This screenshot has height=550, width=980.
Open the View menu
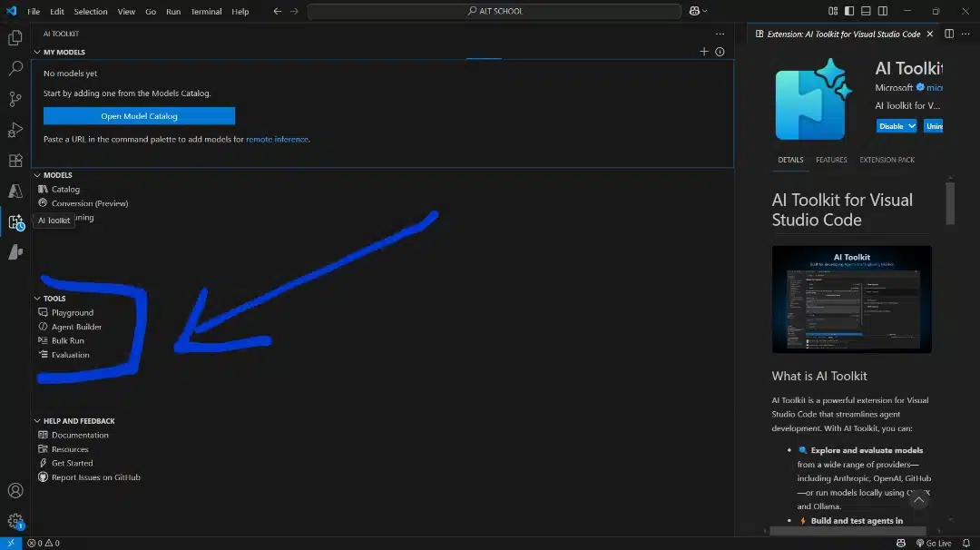[x=126, y=11]
